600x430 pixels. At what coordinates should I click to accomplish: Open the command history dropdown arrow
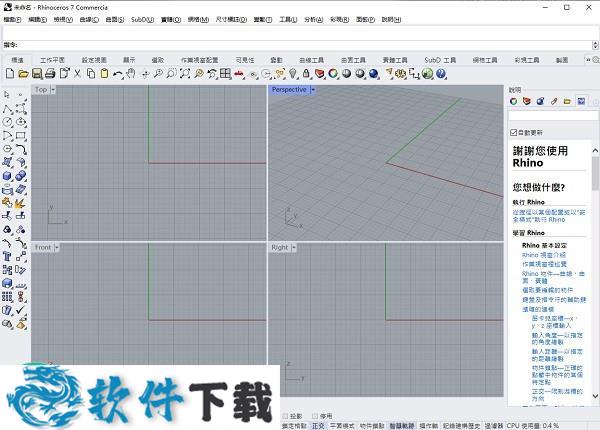click(595, 45)
